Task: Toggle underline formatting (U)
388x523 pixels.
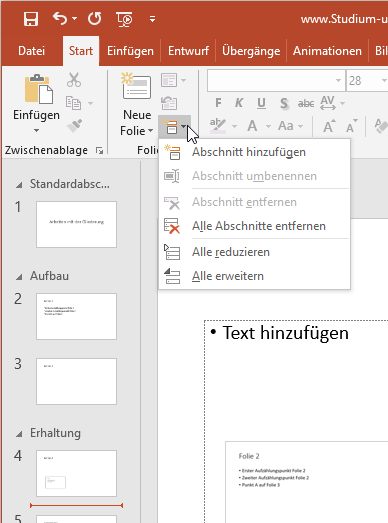Action: click(261, 103)
